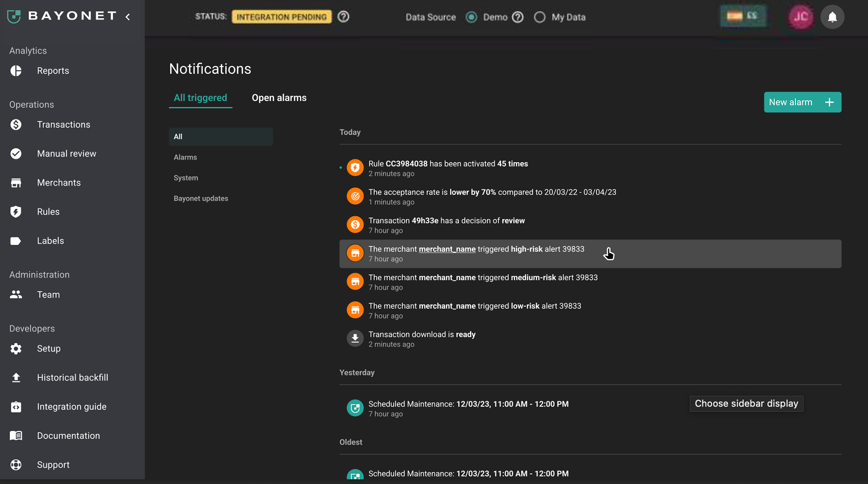Screen dimensions: 868x484
Task: Open Support via the lifebuoy icon
Action: pos(16,465)
